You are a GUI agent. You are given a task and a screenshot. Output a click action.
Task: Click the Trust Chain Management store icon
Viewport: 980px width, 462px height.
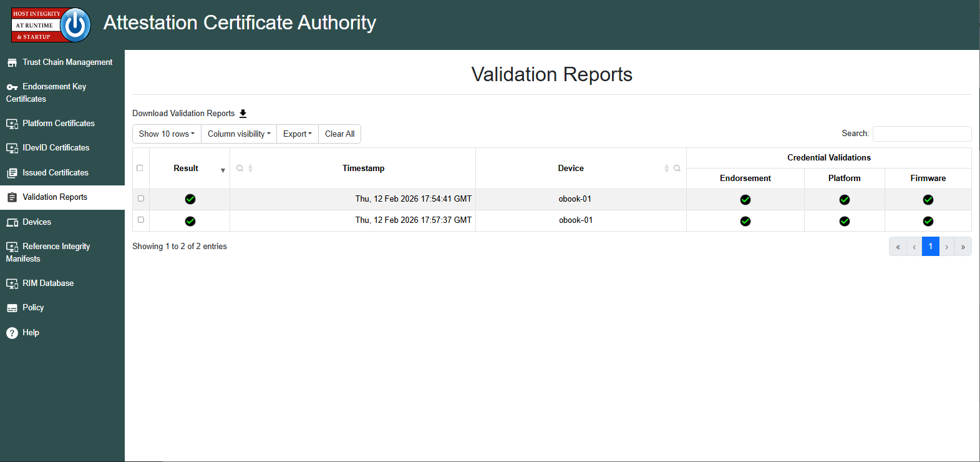(x=12, y=62)
